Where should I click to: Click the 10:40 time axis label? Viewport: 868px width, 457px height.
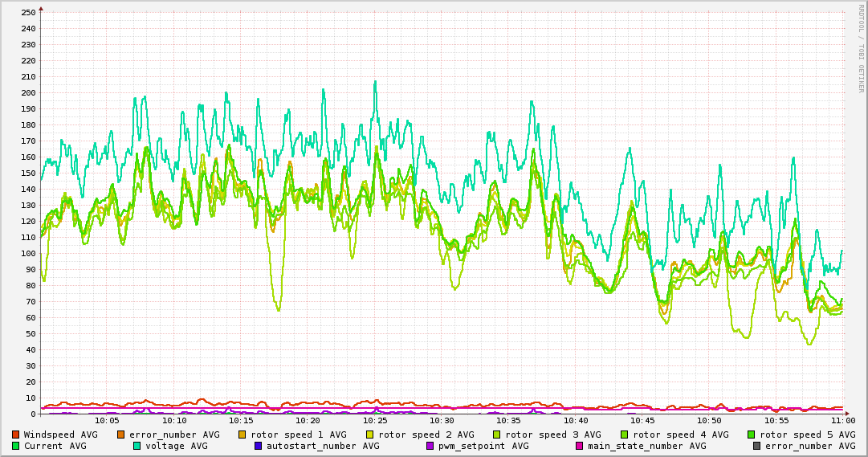click(x=576, y=421)
